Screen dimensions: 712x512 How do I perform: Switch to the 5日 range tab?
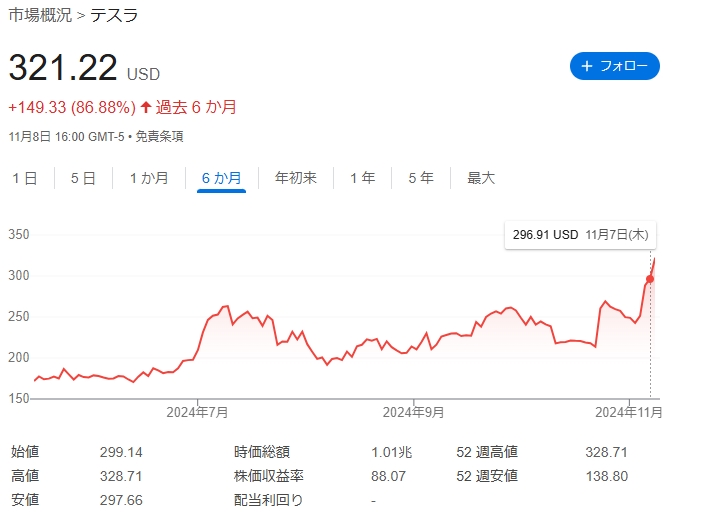pyautogui.click(x=83, y=178)
